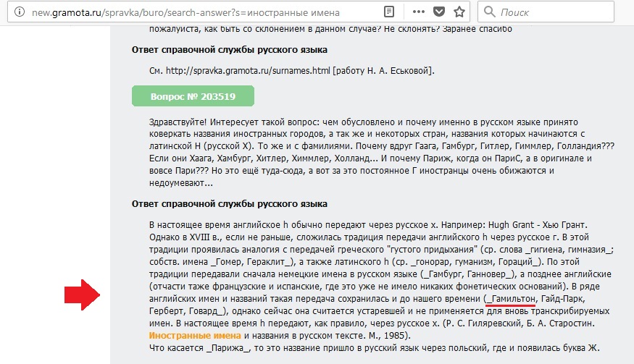634x364 pixels.
Task: Click the word Гайд-Парк in the answer
Action: 563,298
